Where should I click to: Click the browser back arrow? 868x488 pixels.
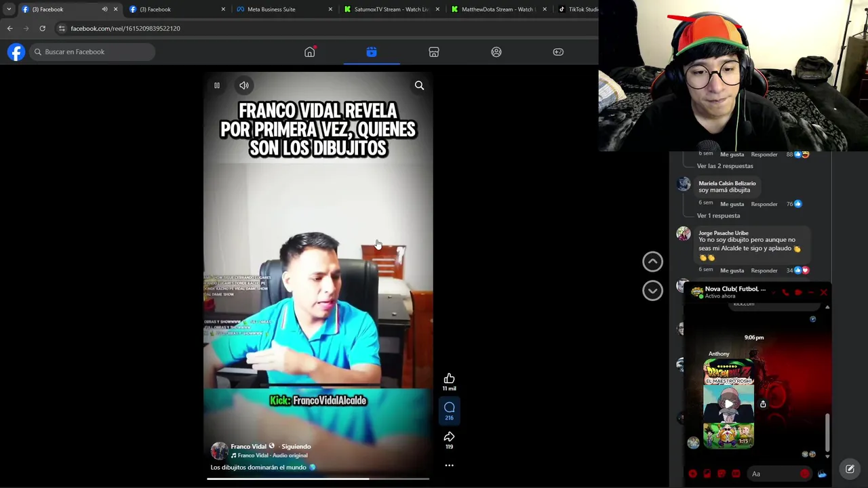(9, 28)
